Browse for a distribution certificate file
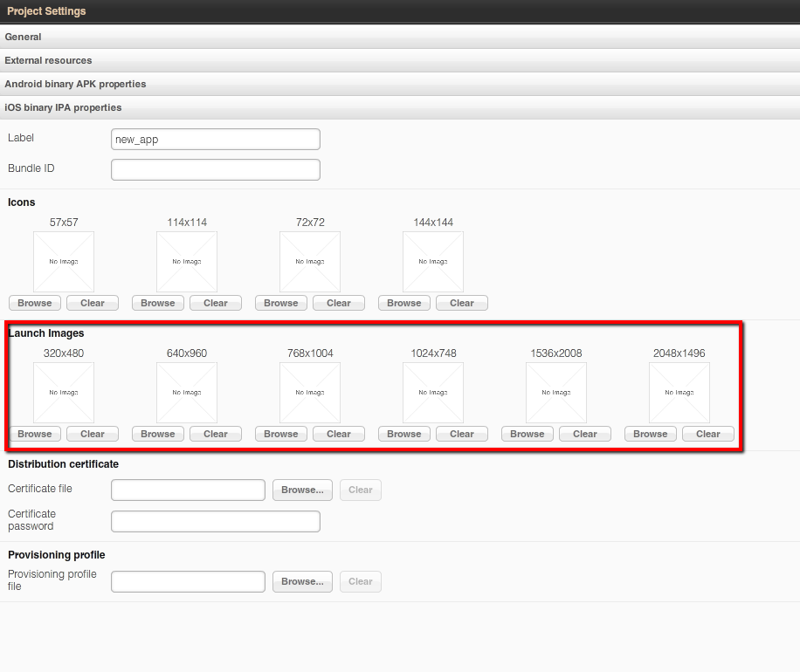This screenshot has width=800, height=672. coord(302,490)
